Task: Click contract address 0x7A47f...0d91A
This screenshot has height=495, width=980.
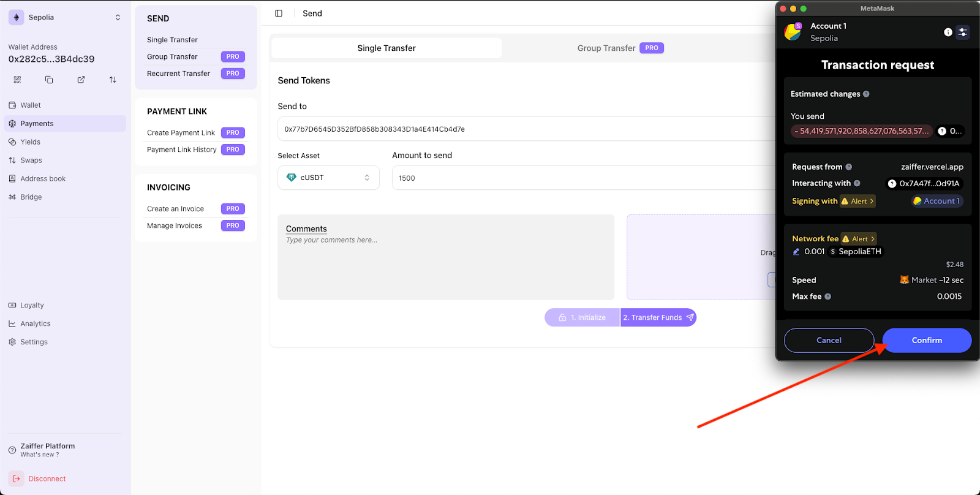Action: coord(924,183)
